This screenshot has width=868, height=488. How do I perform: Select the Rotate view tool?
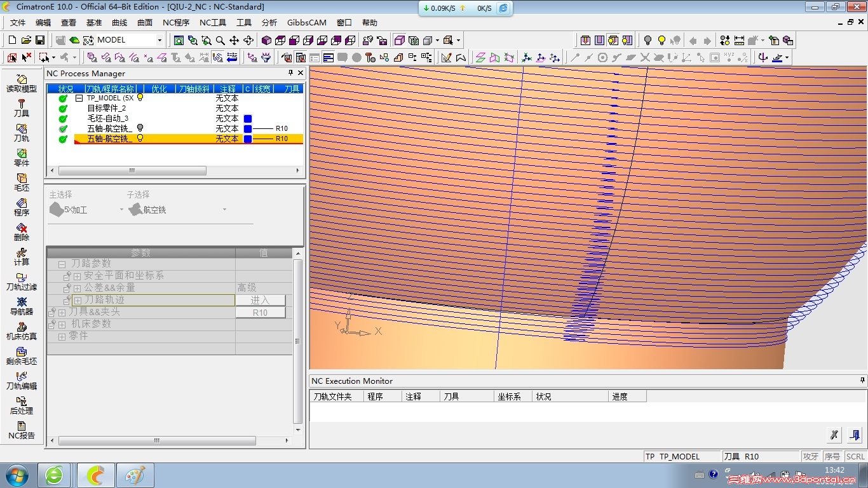click(248, 40)
